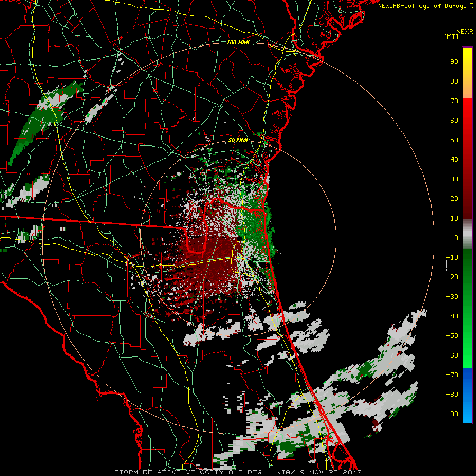Image resolution: width=476 pixels, height=476 pixels.
Task: Click the velocity scale label "70"
Action: 454,101
